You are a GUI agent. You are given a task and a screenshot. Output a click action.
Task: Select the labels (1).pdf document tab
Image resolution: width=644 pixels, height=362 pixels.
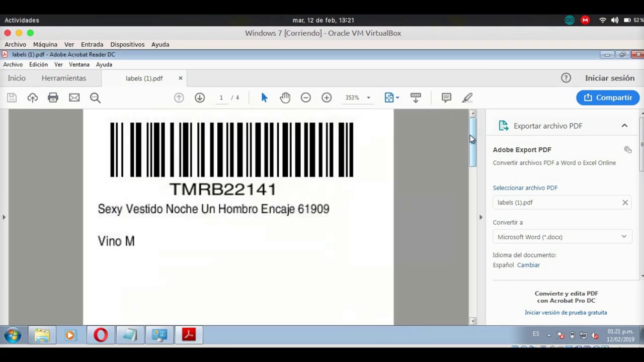144,78
